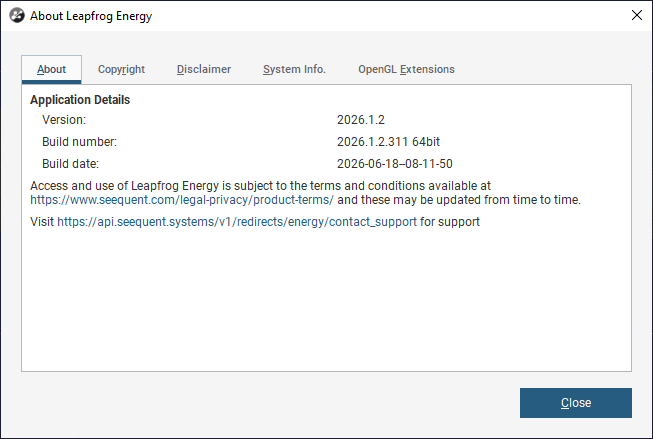Image resolution: width=653 pixels, height=439 pixels.
Task: Click the About Leapfrog Energy window title
Action: (x=91, y=16)
